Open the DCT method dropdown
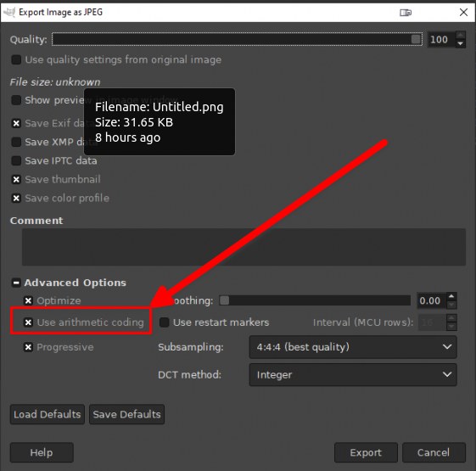This screenshot has width=476, height=471. [353, 374]
